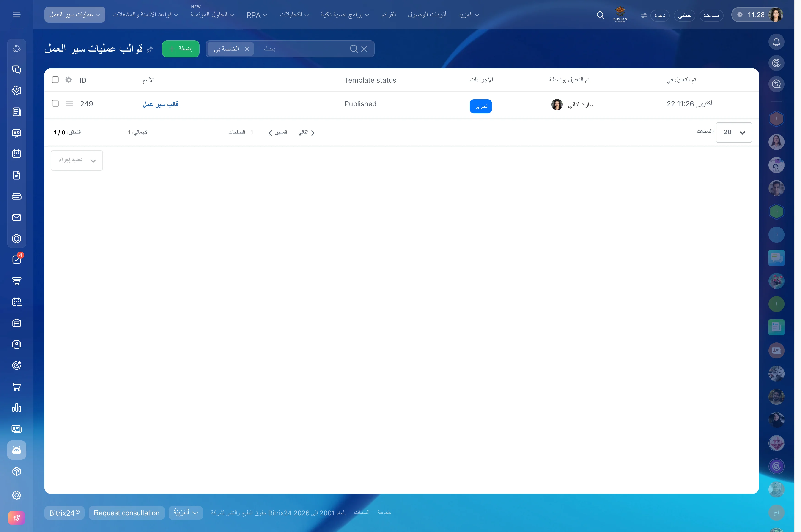Clear the search field with X
This screenshot has width=801, height=532.
tap(364, 49)
